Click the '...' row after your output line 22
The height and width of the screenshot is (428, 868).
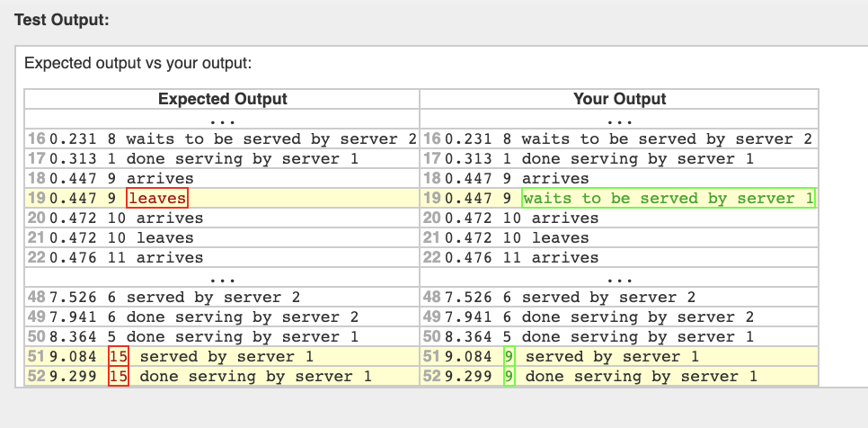pyautogui.click(x=619, y=278)
